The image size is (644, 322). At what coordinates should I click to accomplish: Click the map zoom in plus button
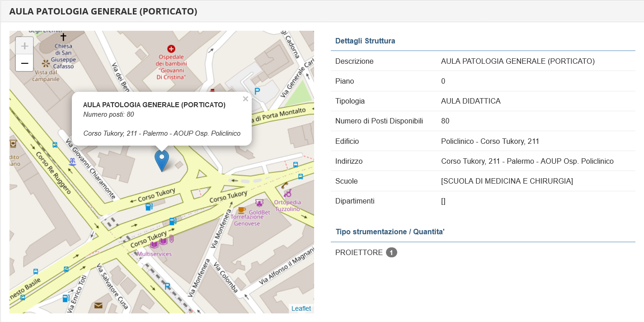[x=24, y=46]
